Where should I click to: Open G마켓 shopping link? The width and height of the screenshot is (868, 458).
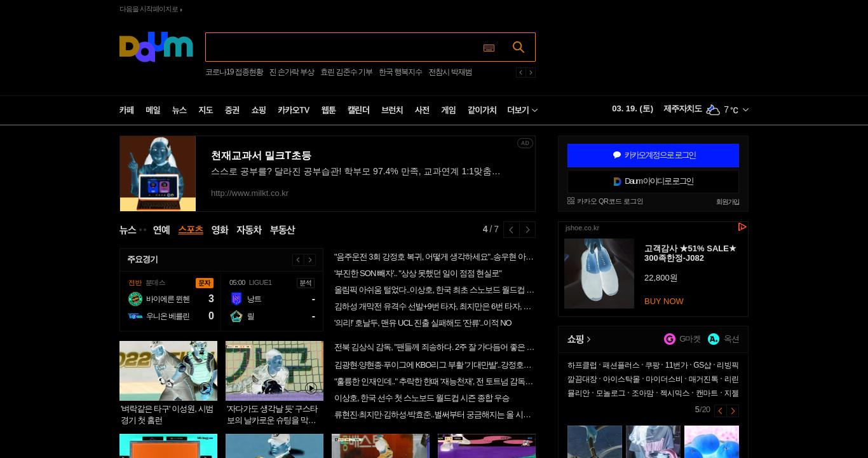pyautogui.click(x=682, y=339)
